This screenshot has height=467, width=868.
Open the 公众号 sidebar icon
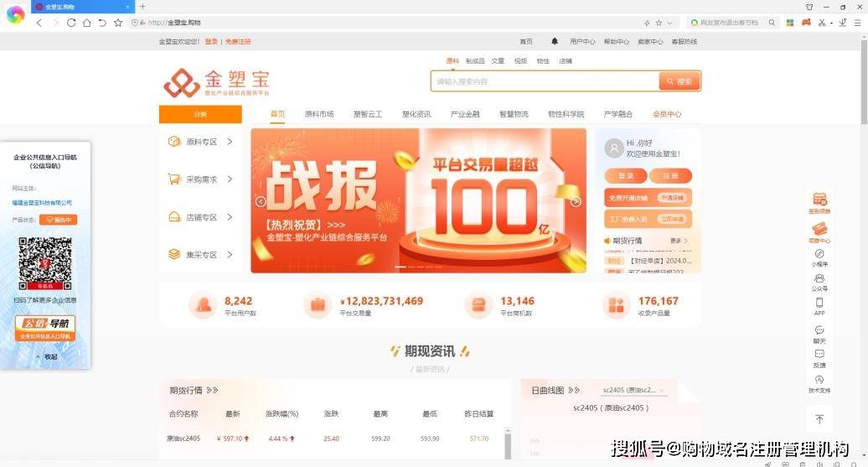819,282
